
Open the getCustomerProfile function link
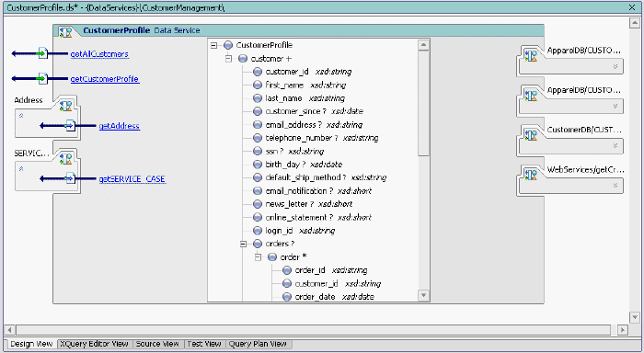pos(105,79)
